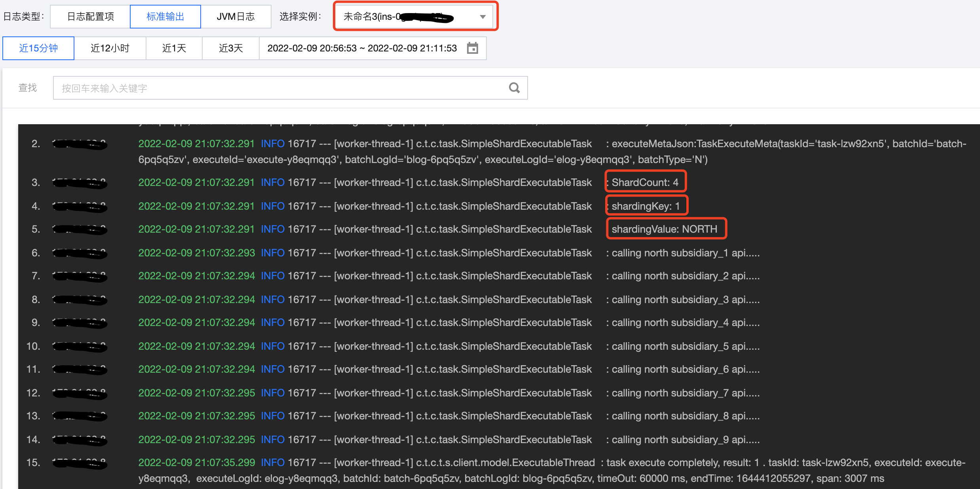Select the highlighted shardingValue: NORTH log text

coord(666,229)
